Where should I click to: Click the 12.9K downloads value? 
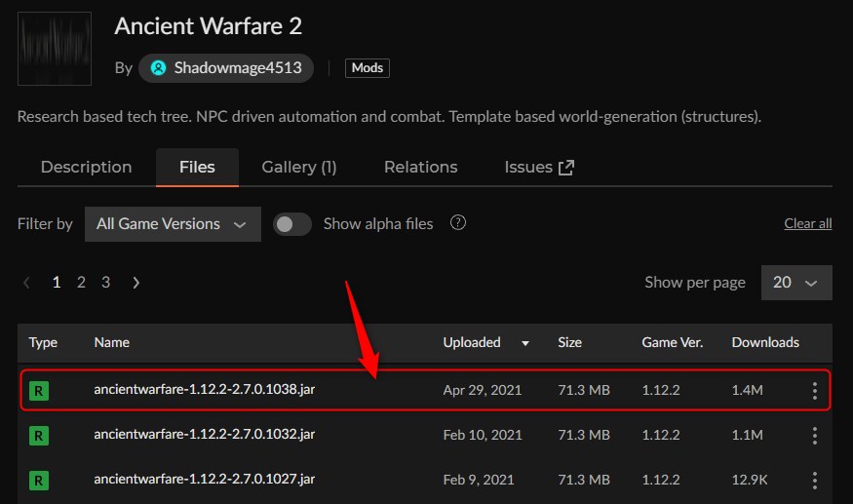point(750,480)
